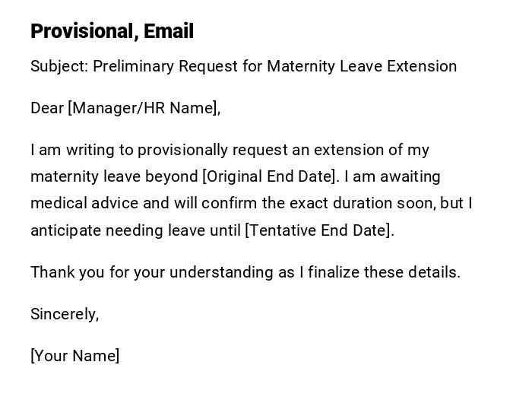This screenshot has width=532, height=403.
Task: Click the [Your Name] placeholder
Action: point(74,356)
